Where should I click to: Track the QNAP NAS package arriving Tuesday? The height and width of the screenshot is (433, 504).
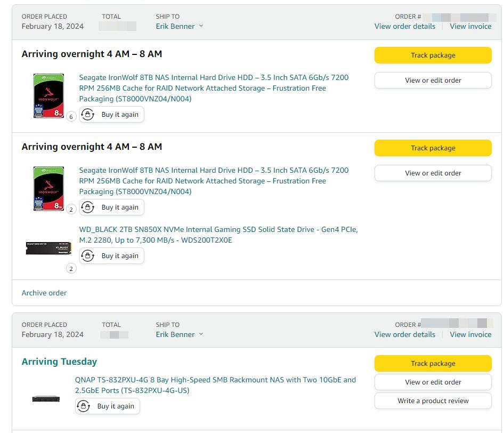tap(433, 363)
